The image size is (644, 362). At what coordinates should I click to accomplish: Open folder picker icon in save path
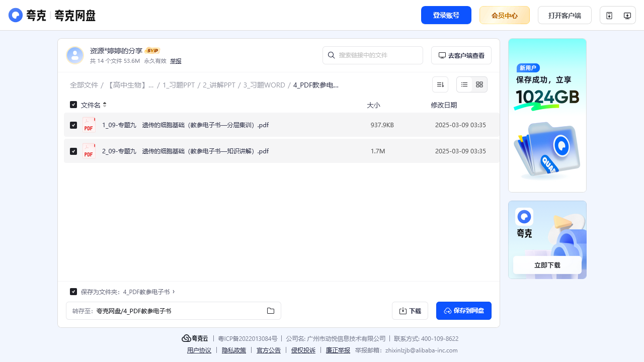[x=271, y=311]
